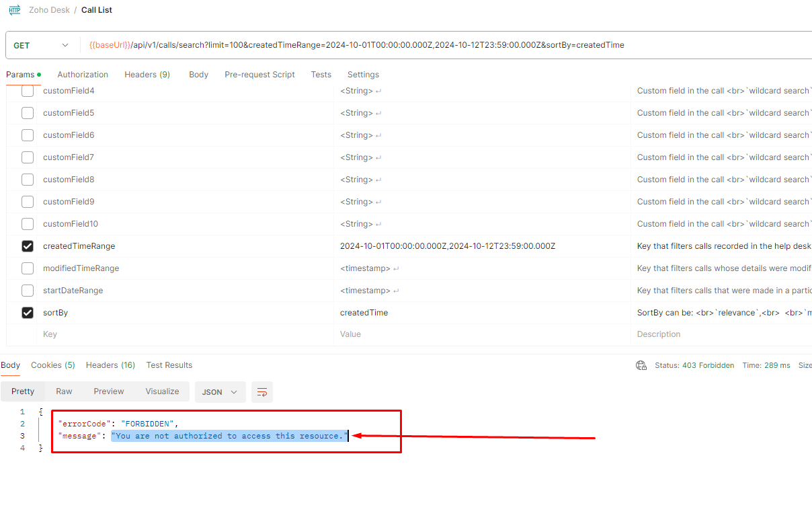Select the response Body tab
Viewport: 812px width, 530px height.
[x=11, y=365]
